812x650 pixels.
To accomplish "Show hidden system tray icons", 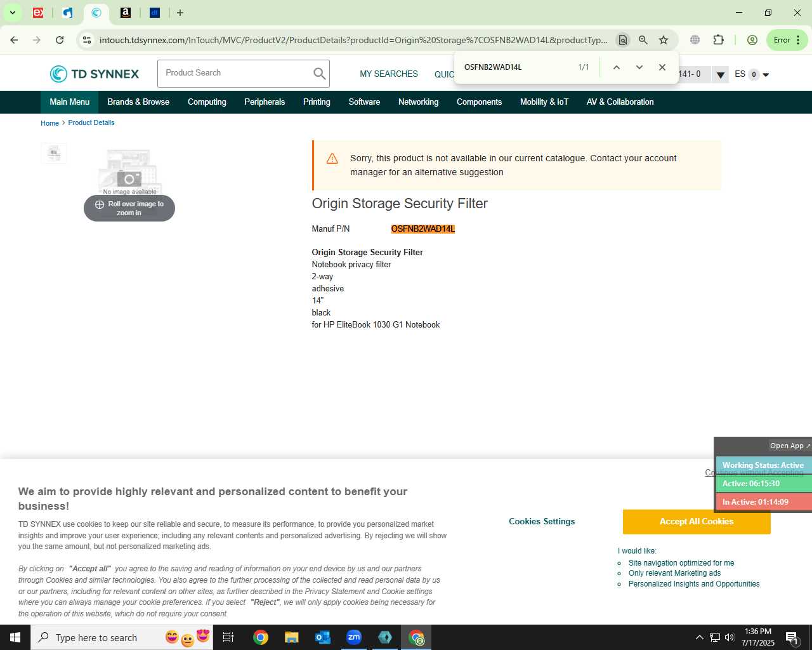I will click(x=699, y=637).
